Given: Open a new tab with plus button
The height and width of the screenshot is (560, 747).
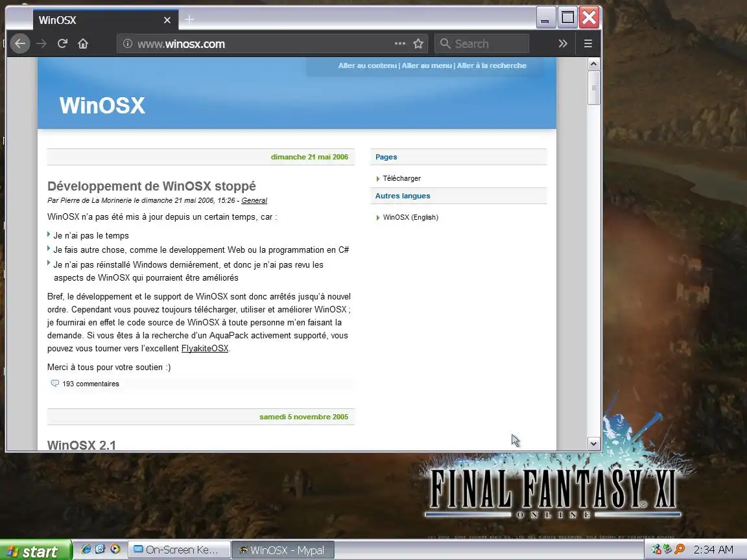Looking at the screenshot, I should point(189,19).
